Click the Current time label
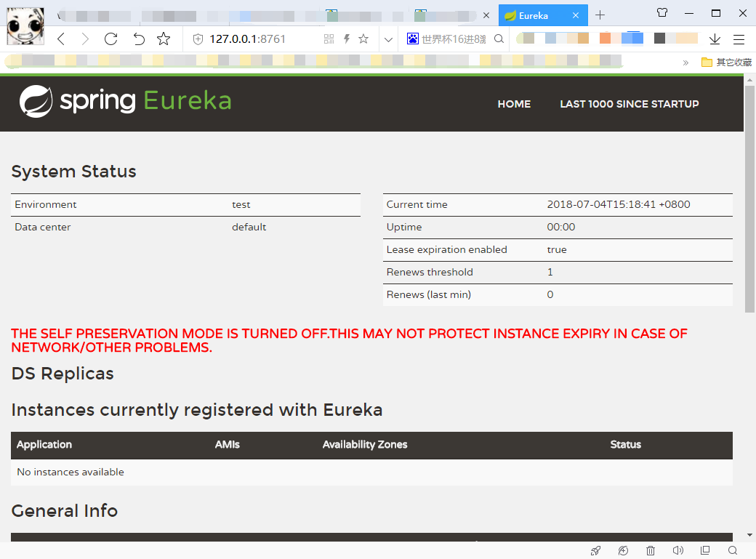Screen dimensions: 756x559 click(x=417, y=204)
